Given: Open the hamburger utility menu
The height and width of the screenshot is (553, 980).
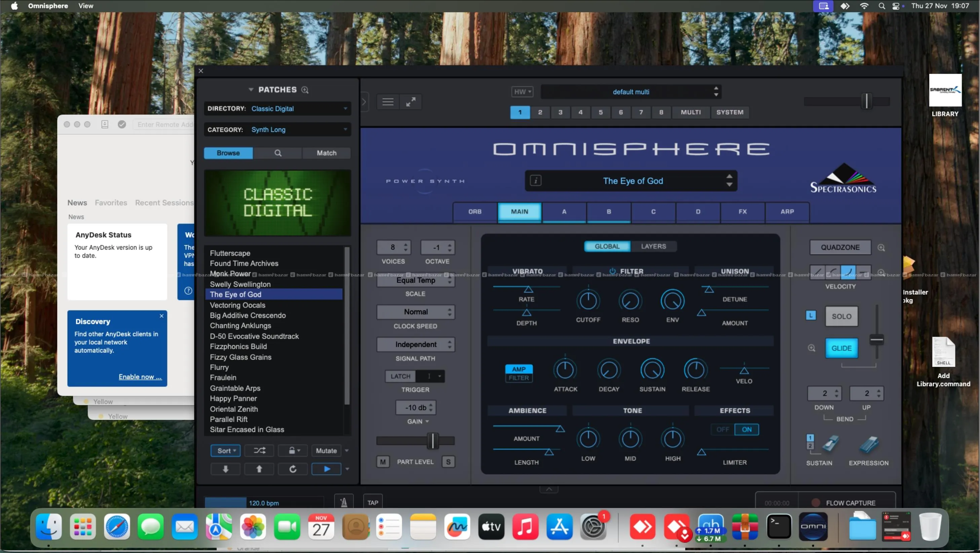Looking at the screenshot, I should (388, 102).
